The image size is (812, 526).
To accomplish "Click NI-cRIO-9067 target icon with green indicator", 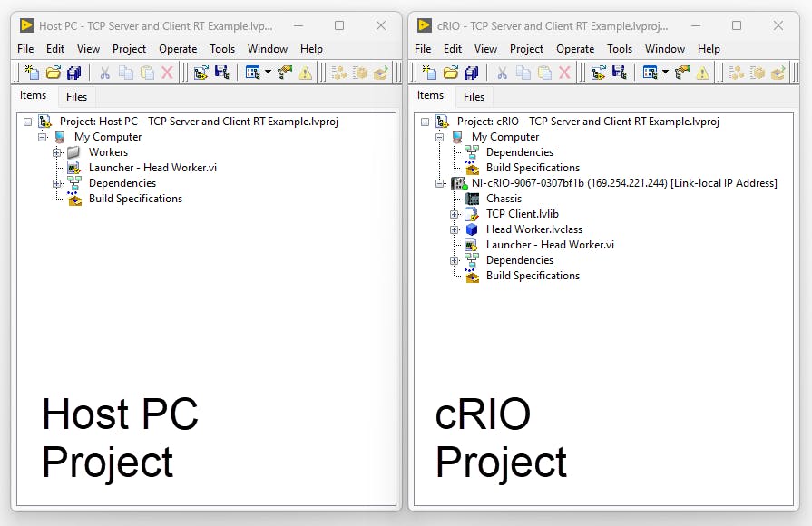I will pos(459,183).
